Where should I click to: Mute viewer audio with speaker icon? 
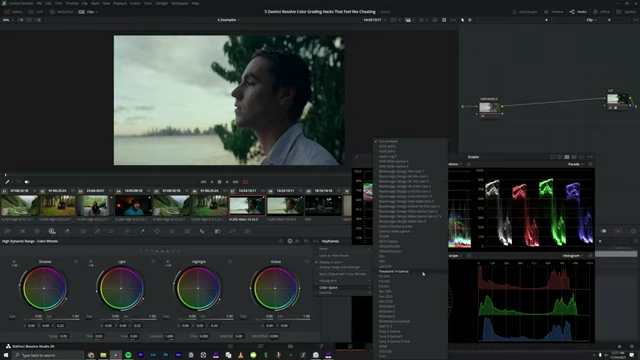pyautogui.click(x=27, y=182)
